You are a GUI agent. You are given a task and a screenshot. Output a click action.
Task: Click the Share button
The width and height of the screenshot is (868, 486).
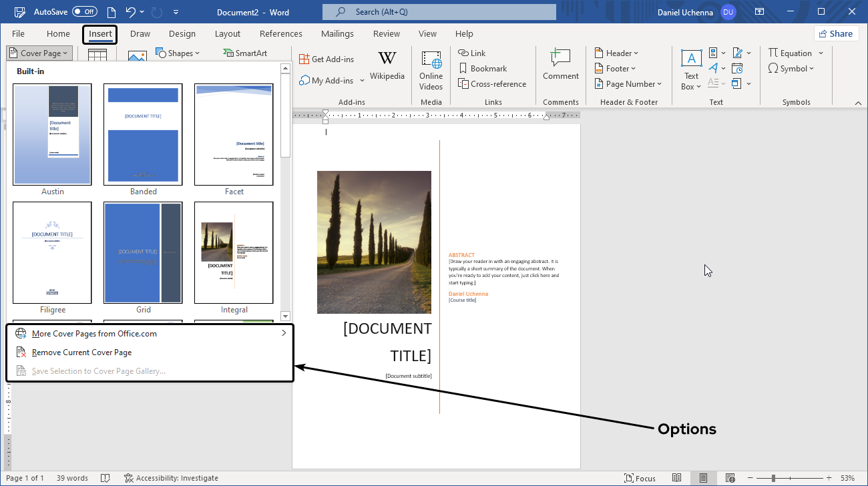coord(836,34)
